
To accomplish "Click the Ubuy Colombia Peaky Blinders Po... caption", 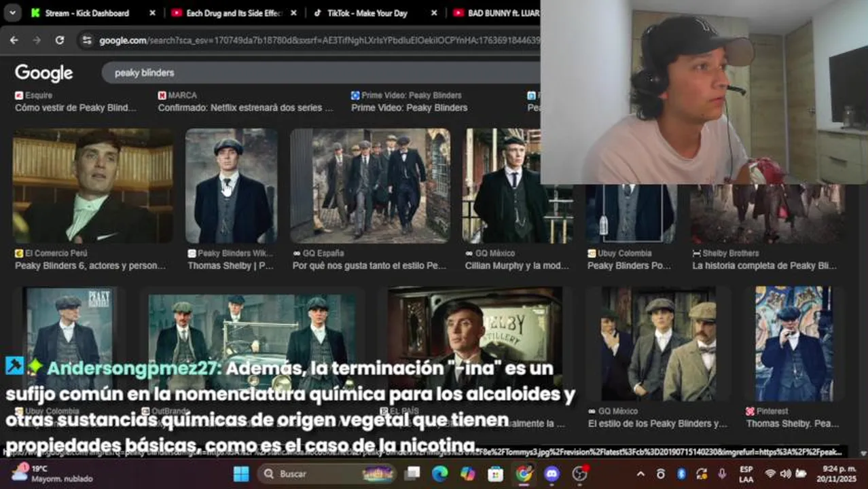I will point(629,266).
